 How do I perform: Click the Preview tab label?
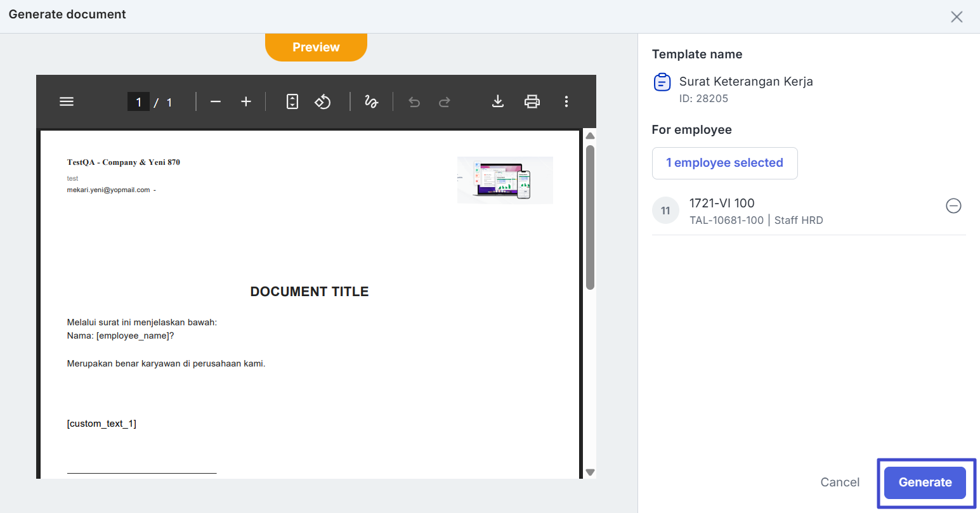click(316, 48)
